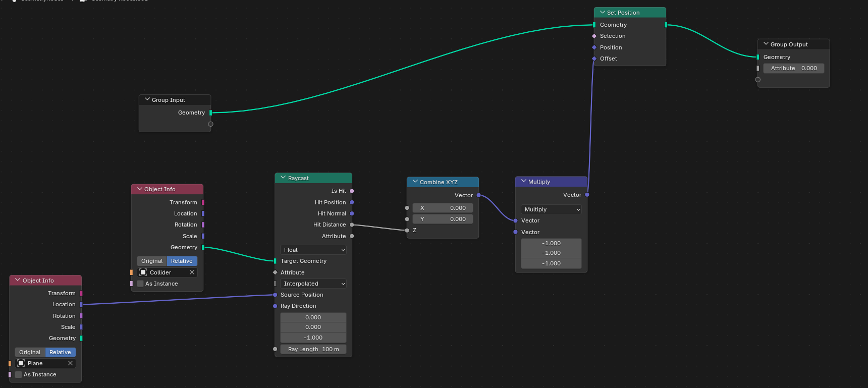Click the Combine XYZ Vector output socket
868x388 pixels.
click(x=478, y=195)
